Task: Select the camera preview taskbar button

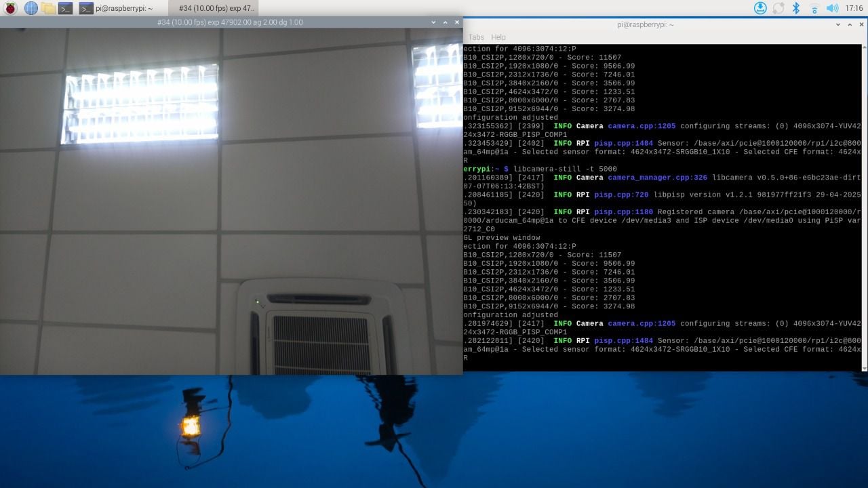Action: coord(216,8)
